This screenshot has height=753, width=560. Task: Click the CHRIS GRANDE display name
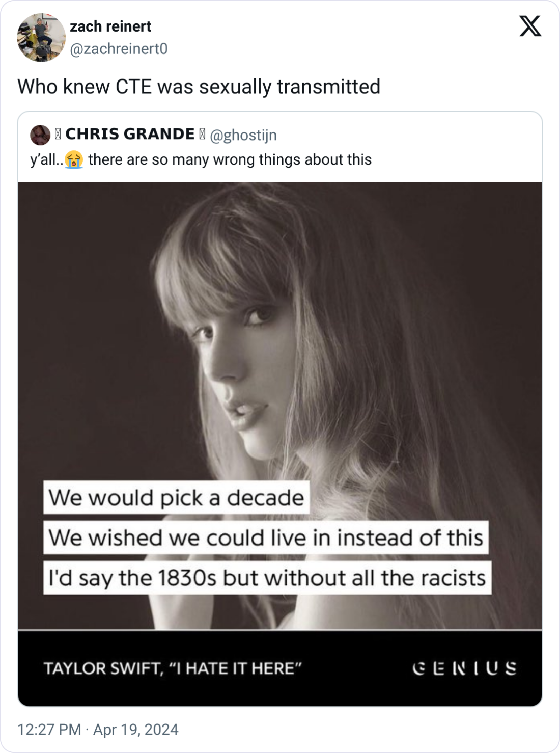coord(130,134)
